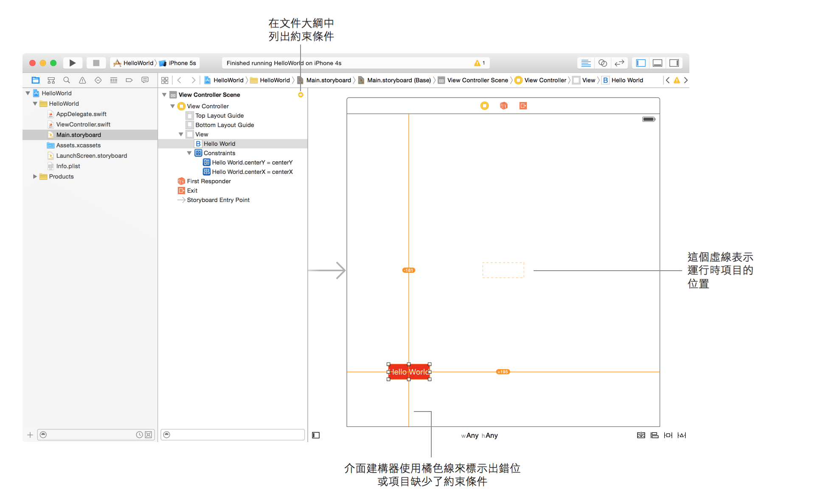Show the Breakpoint navigator
The image size is (832, 504).
(x=129, y=80)
